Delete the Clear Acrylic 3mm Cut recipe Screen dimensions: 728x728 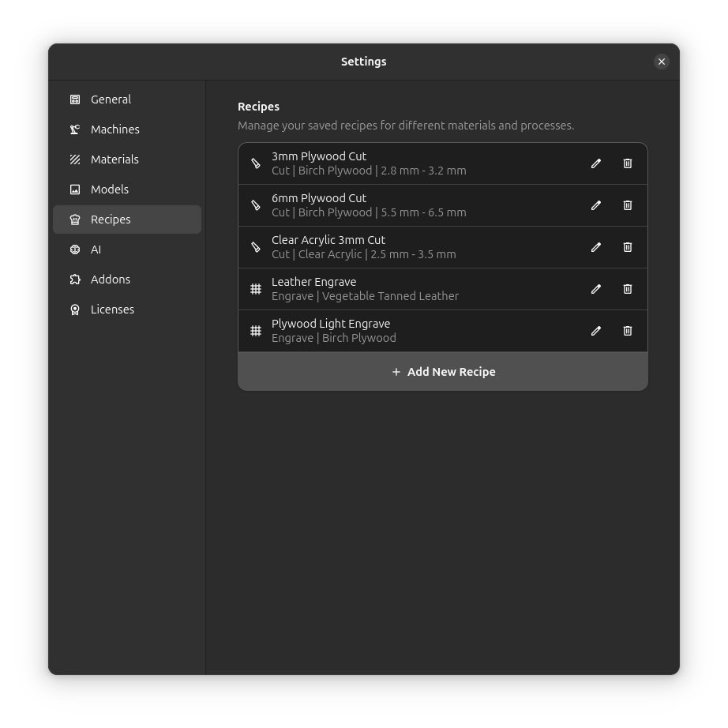coord(627,247)
